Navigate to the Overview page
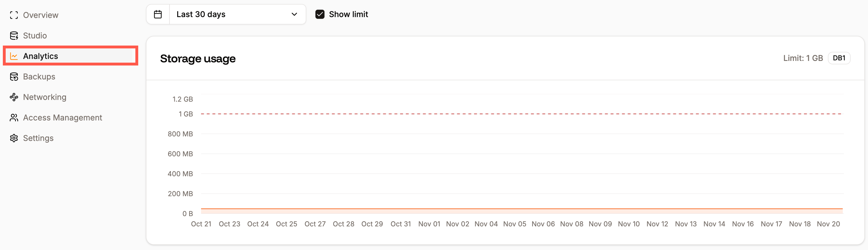This screenshot has width=868, height=250. 40,15
